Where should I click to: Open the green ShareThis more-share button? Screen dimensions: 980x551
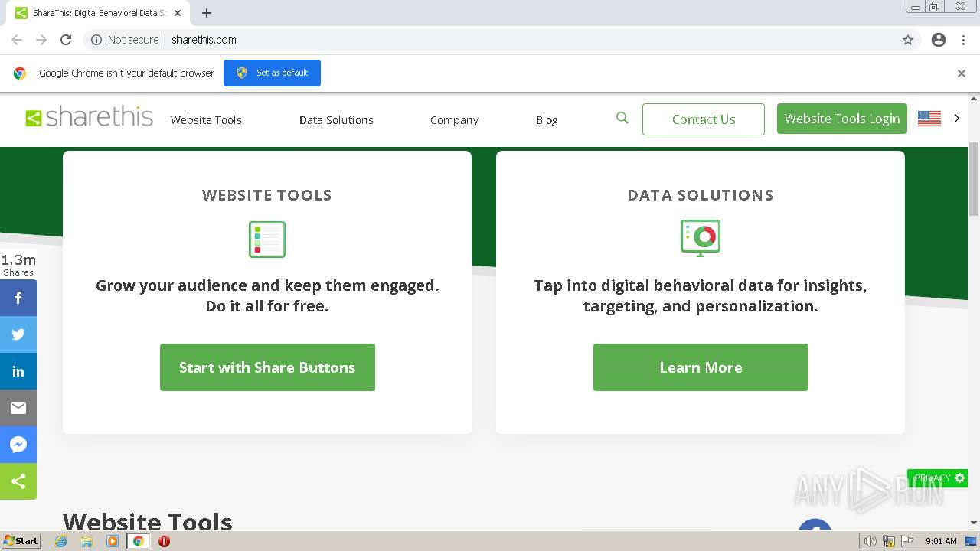[x=18, y=481]
